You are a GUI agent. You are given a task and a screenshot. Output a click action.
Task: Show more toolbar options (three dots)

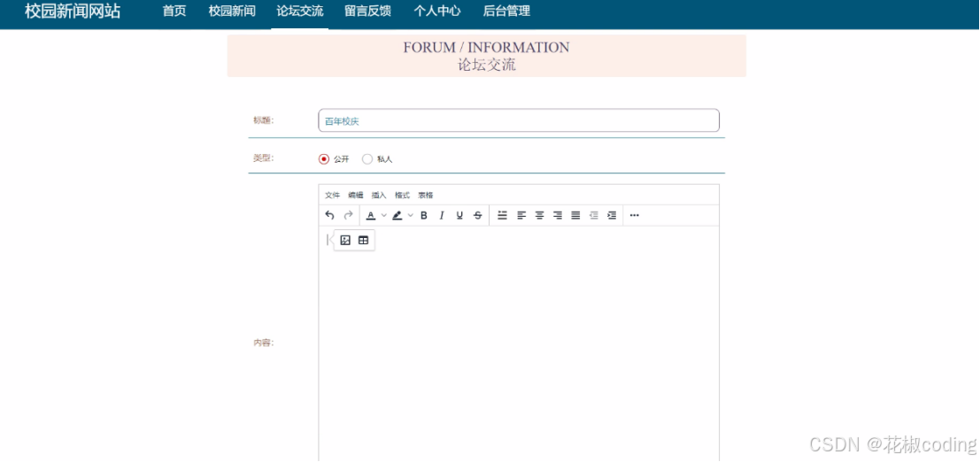point(635,215)
